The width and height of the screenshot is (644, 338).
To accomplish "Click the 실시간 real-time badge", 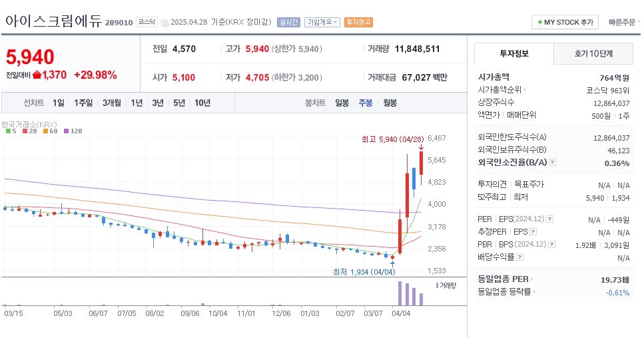I will (289, 22).
